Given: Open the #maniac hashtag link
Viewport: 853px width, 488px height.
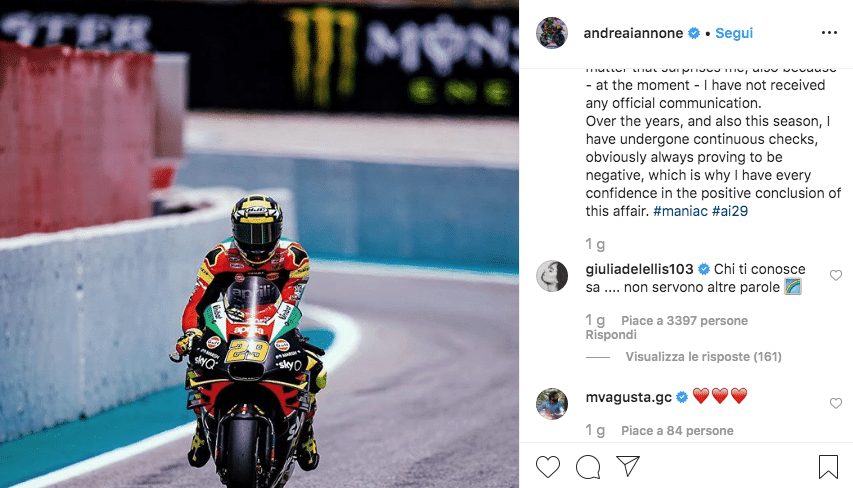Looking at the screenshot, I should pos(680,211).
